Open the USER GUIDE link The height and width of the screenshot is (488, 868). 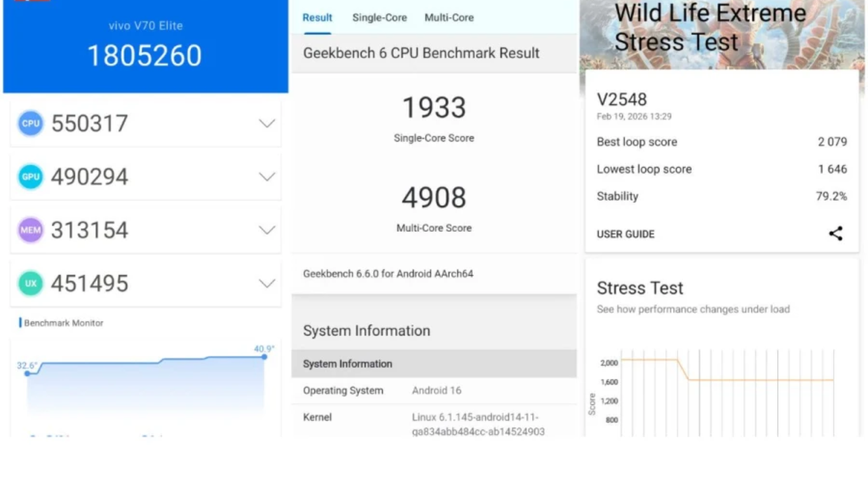pyautogui.click(x=625, y=234)
